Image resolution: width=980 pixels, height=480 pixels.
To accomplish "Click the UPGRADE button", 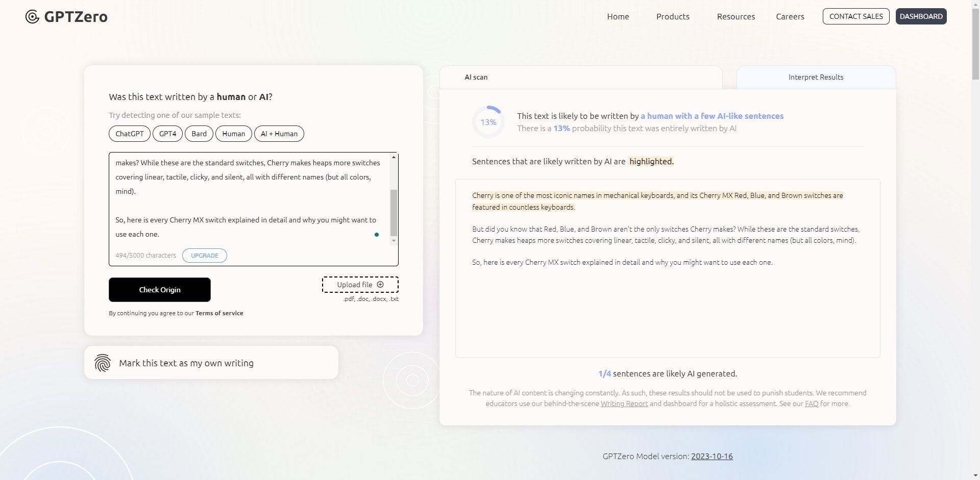I will (204, 255).
